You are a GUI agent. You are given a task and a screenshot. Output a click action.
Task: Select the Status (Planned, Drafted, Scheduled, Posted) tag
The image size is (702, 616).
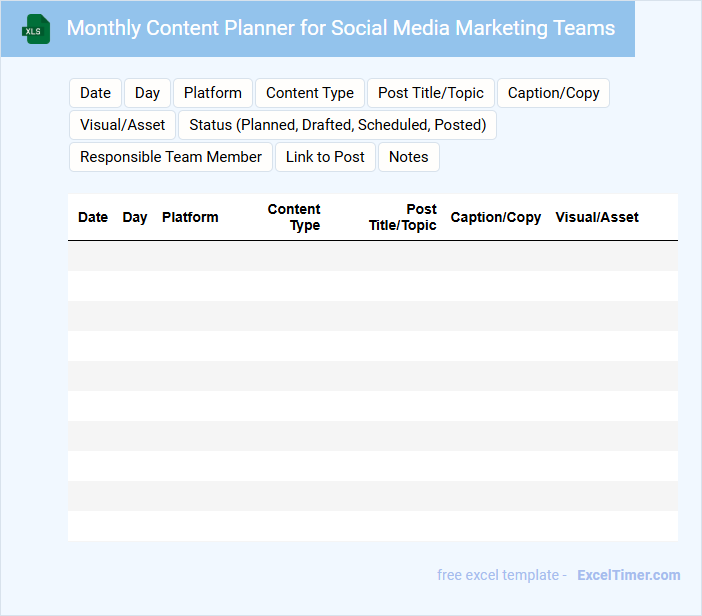coord(337,125)
